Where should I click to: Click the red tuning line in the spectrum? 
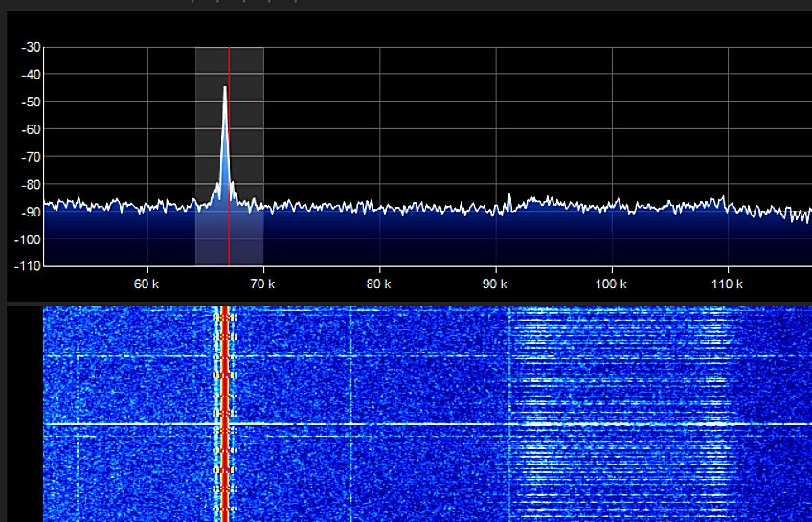coord(229,156)
